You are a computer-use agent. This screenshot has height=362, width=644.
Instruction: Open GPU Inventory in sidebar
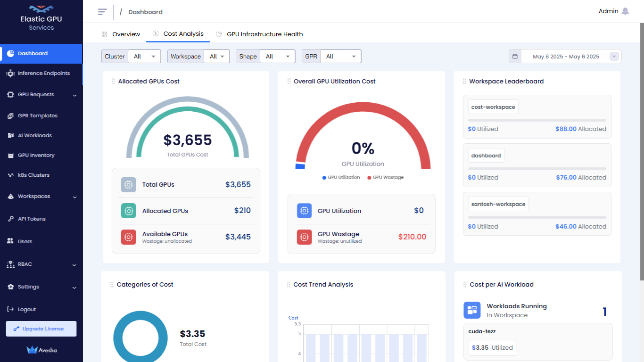point(36,155)
